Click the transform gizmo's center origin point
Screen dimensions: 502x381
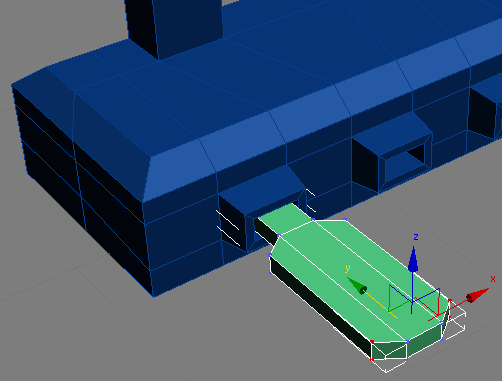[412, 302]
